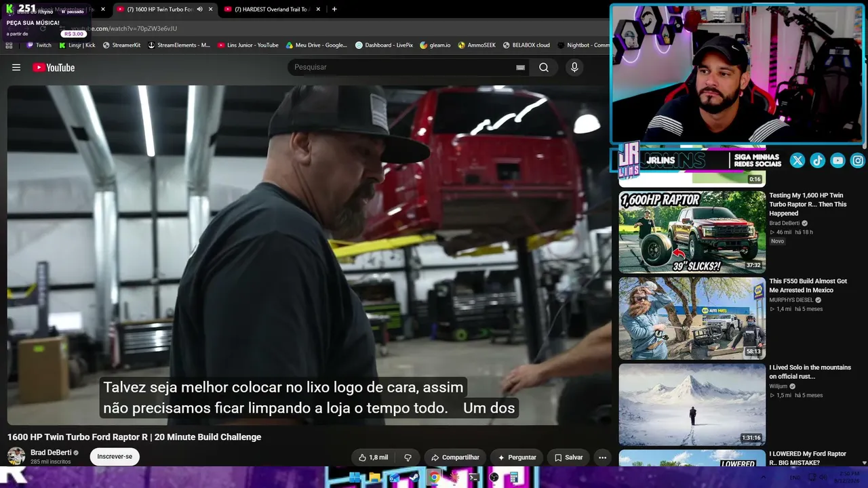Visit MURPHYS DIESEL channel link
This screenshot has height=488, width=868.
click(790, 300)
